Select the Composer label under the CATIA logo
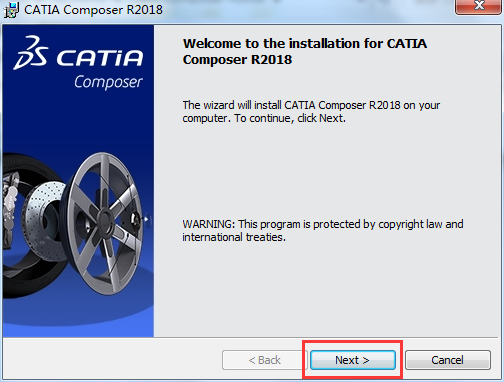The width and height of the screenshot is (504, 382). (x=108, y=82)
